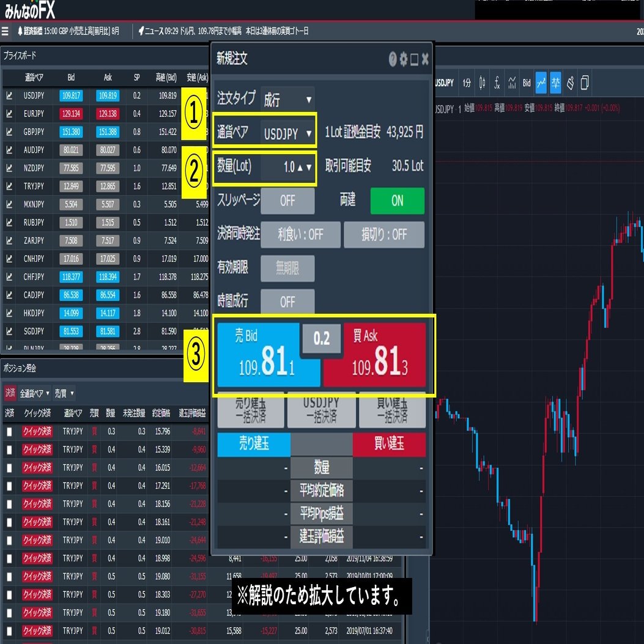Click EURJPY Ask price 129.138 cell
Viewport: 644px width, 644px height.
[108, 114]
